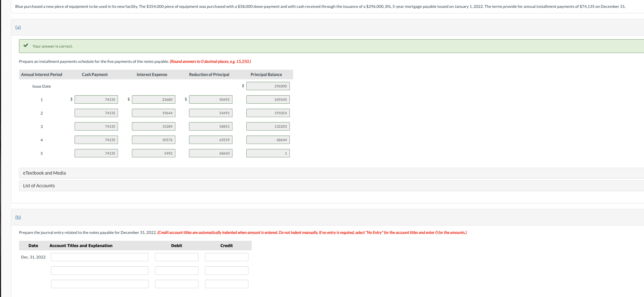The height and width of the screenshot is (297, 644).
Task: Expand the eTextbook and Media section
Action: click(44, 173)
